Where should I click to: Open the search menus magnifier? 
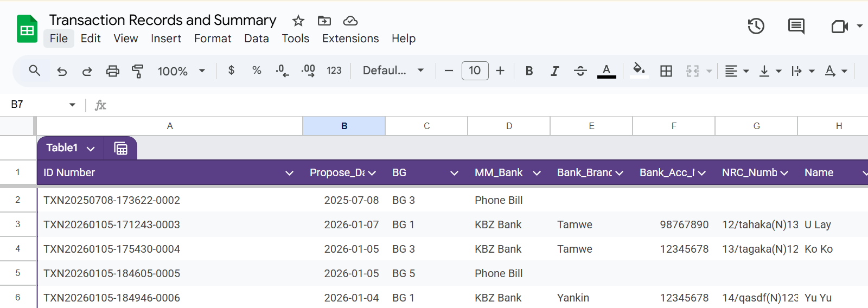[x=35, y=70]
